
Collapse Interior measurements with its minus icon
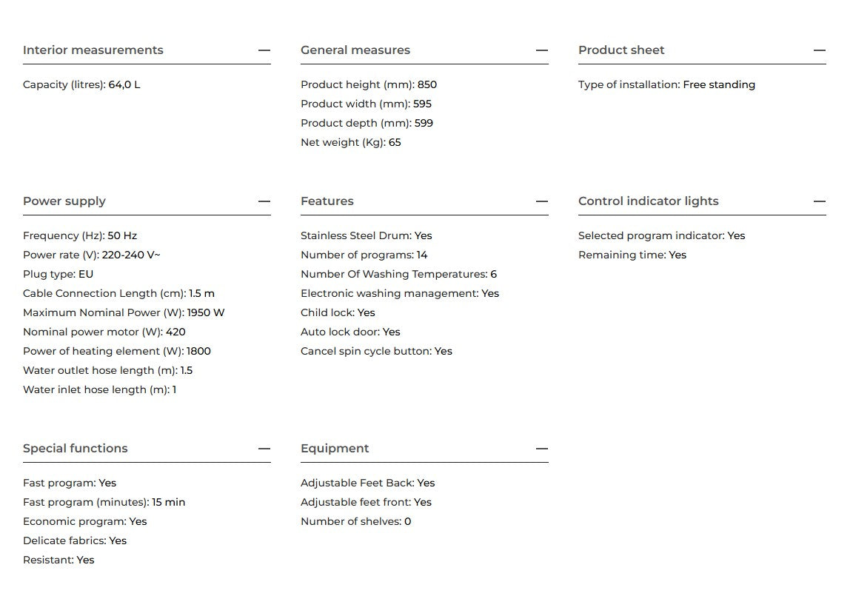[x=264, y=50]
